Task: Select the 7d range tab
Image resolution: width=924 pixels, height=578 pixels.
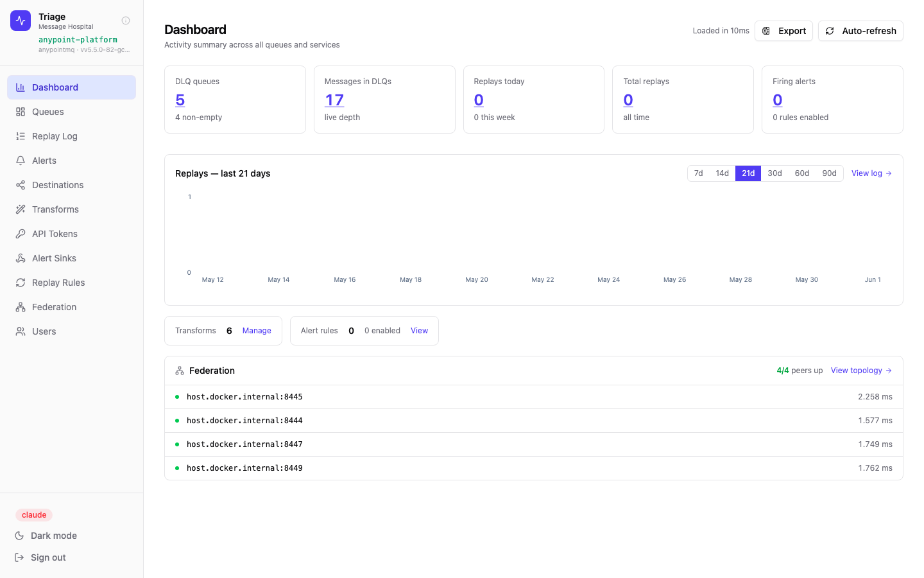Action: 699,173
